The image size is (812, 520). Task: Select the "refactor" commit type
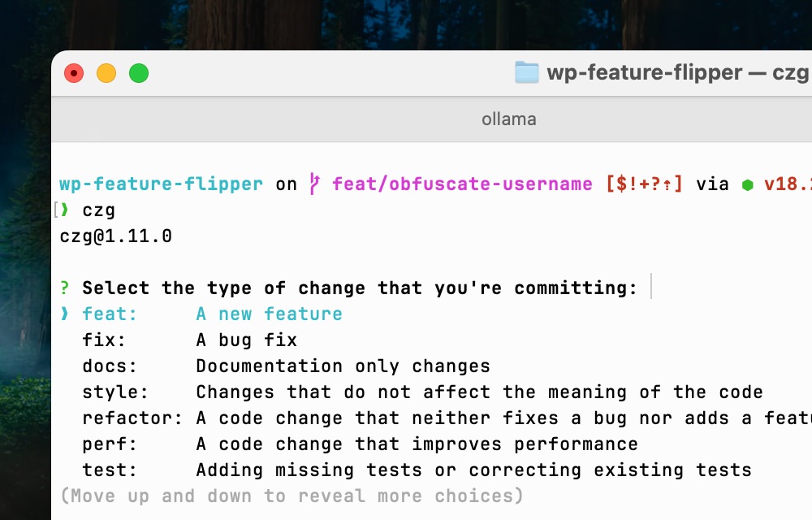pyautogui.click(x=132, y=418)
